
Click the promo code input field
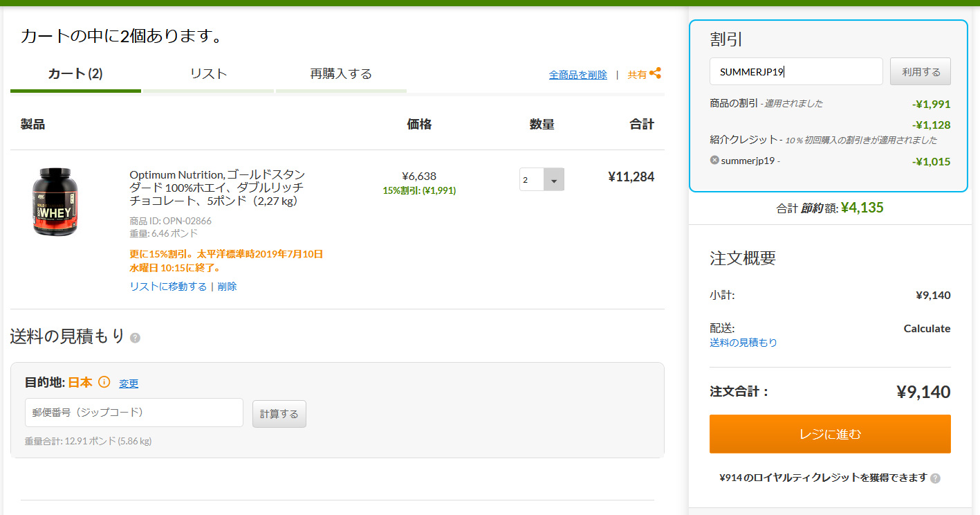pyautogui.click(x=796, y=71)
